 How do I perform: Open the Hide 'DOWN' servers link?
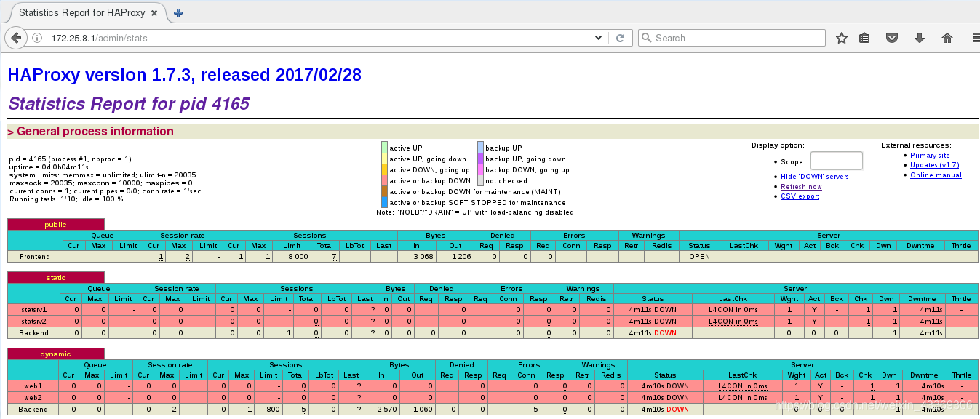click(815, 177)
